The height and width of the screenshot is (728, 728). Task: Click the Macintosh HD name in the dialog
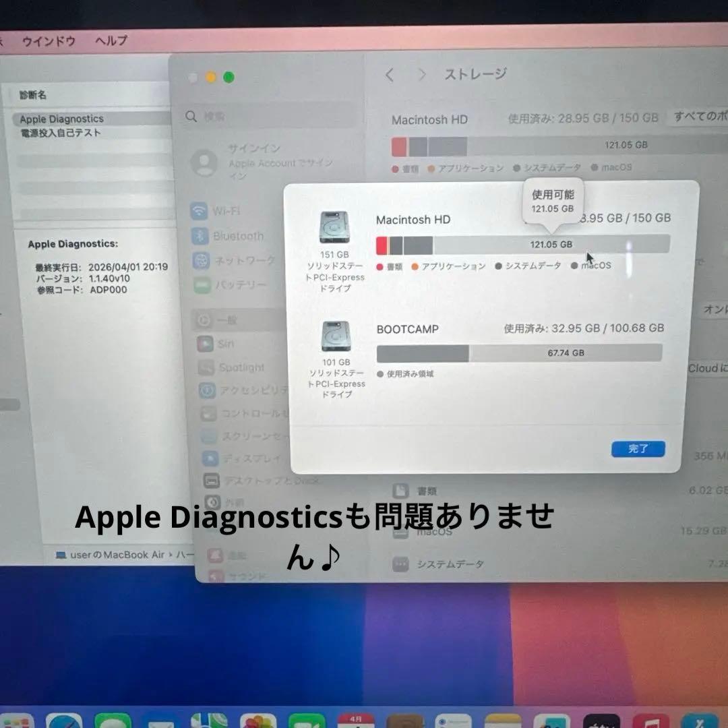click(x=413, y=220)
